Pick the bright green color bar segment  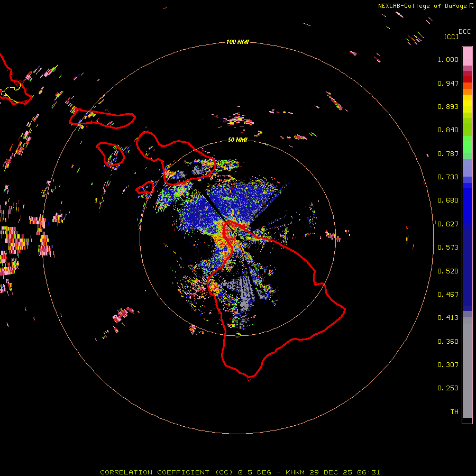click(x=467, y=144)
